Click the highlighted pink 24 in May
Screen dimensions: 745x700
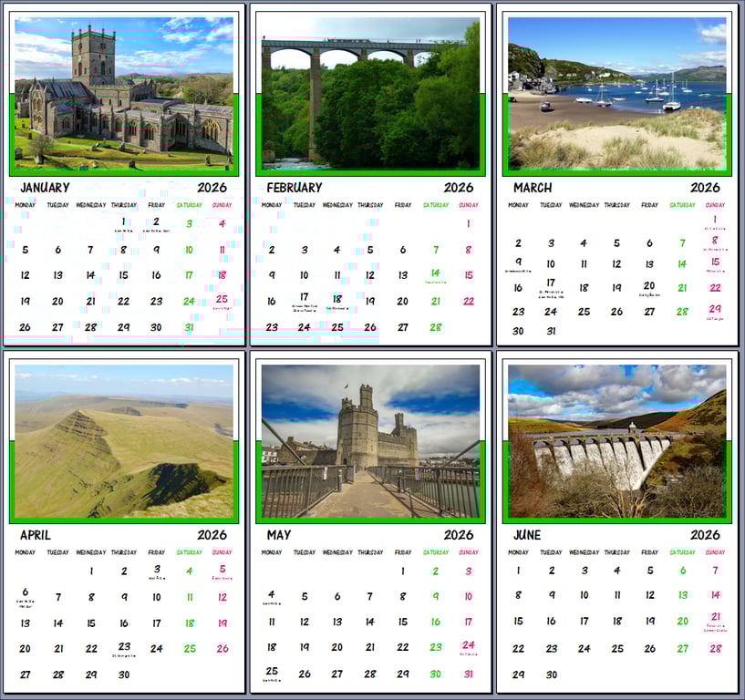point(467,643)
